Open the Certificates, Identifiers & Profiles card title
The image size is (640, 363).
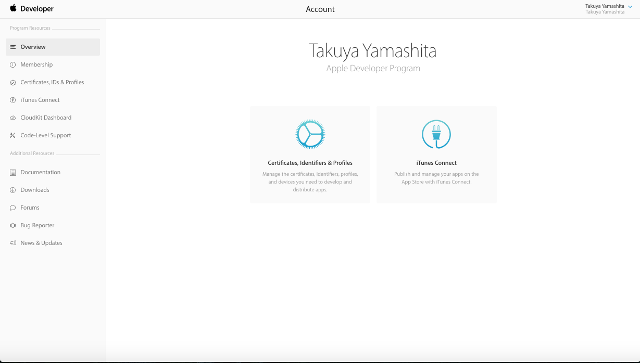coord(310,163)
